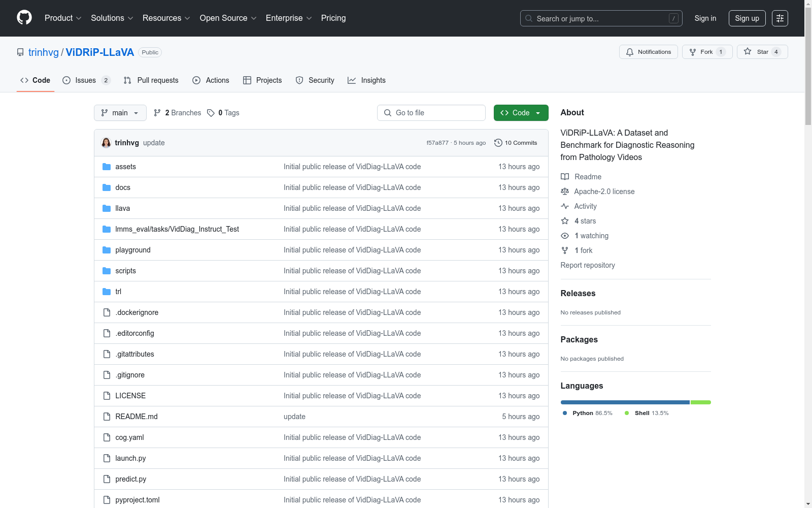Image resolution: width=812 pixels, height=508 pixels.
Task: Star the repository
Action: [x=762, y=52]
